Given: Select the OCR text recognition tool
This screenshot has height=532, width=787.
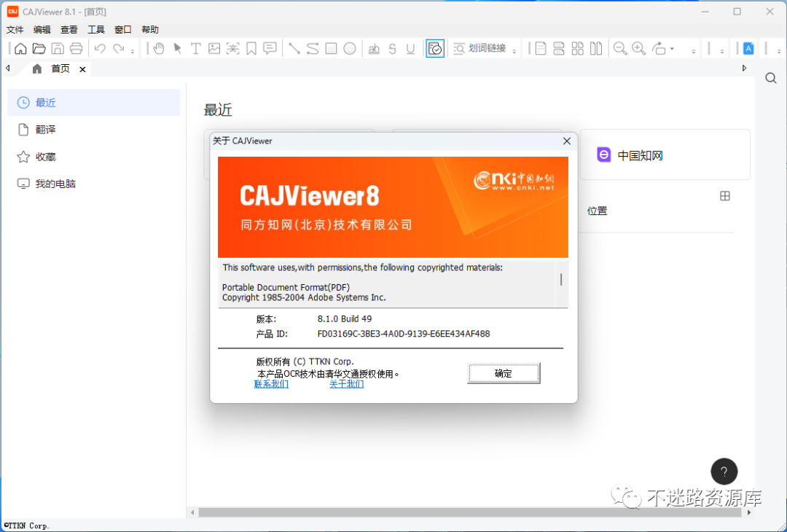Looking at the screenshot, I should pyautogui.click(x=233, y=49).
